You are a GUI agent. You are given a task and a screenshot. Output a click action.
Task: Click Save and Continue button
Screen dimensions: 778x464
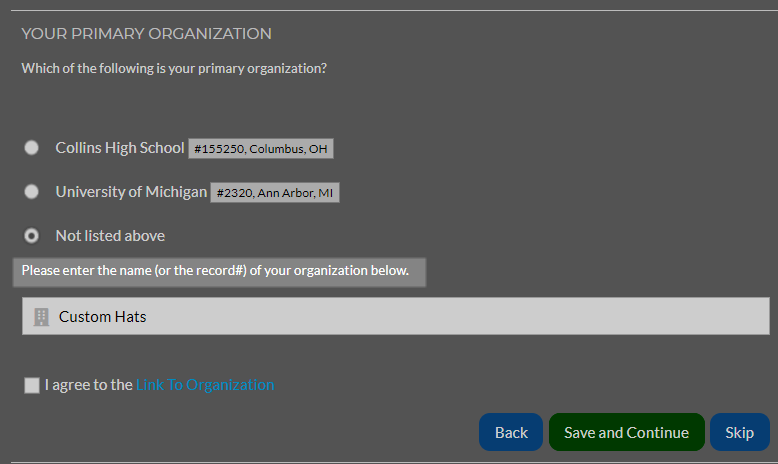click(627, 432)
